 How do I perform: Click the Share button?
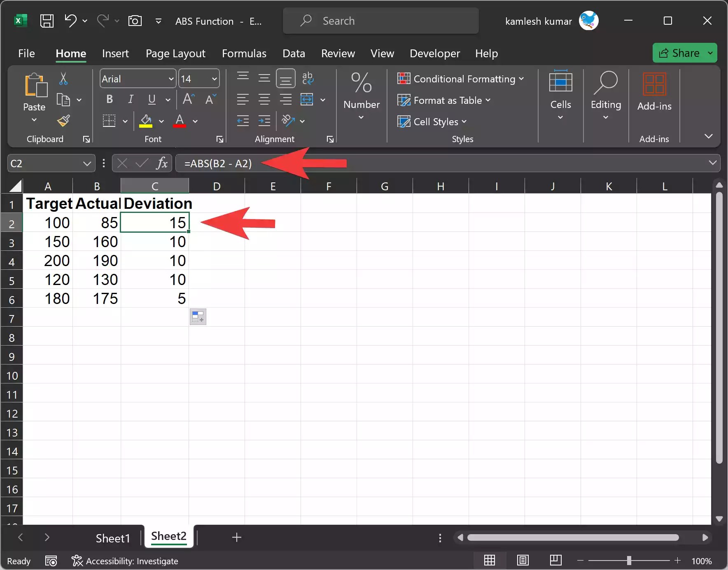[684, 53]
